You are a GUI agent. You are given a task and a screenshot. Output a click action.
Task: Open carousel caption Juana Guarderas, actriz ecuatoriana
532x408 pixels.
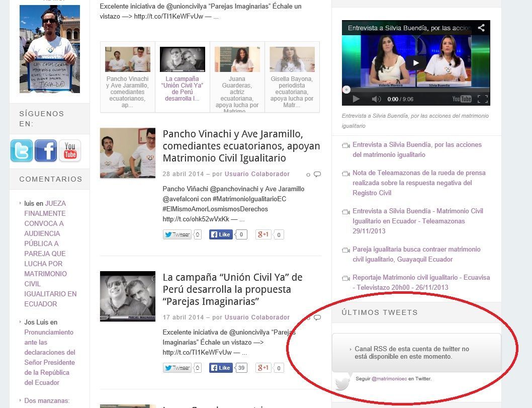[x=237, y=95]
